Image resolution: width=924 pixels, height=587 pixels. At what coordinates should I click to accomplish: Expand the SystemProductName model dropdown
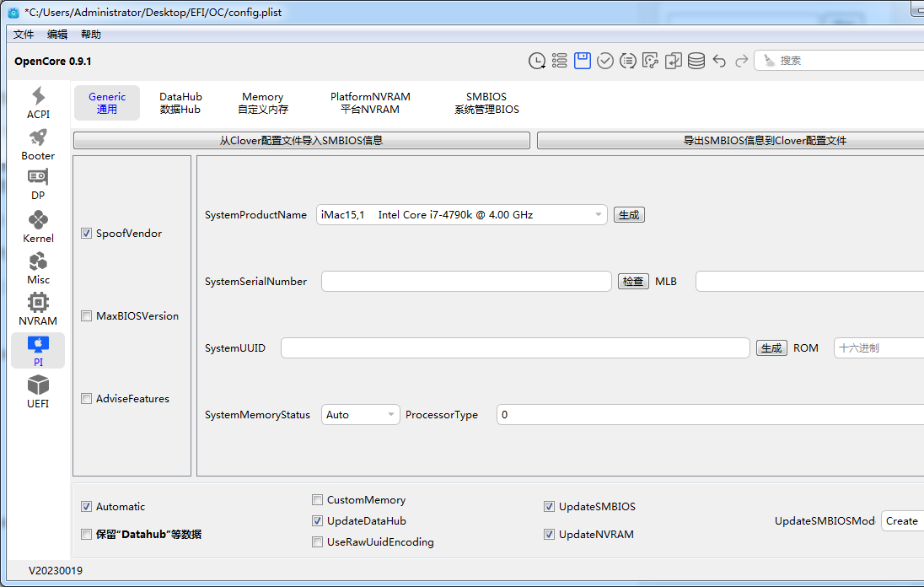pyautogui.click(x=462, y=215)
